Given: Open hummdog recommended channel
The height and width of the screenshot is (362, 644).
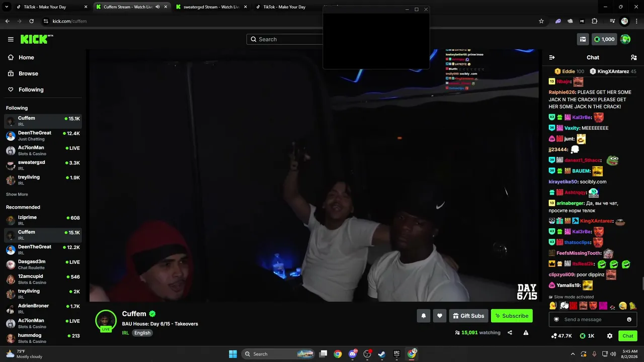Looking at the screenshot, I should (43, 338).
